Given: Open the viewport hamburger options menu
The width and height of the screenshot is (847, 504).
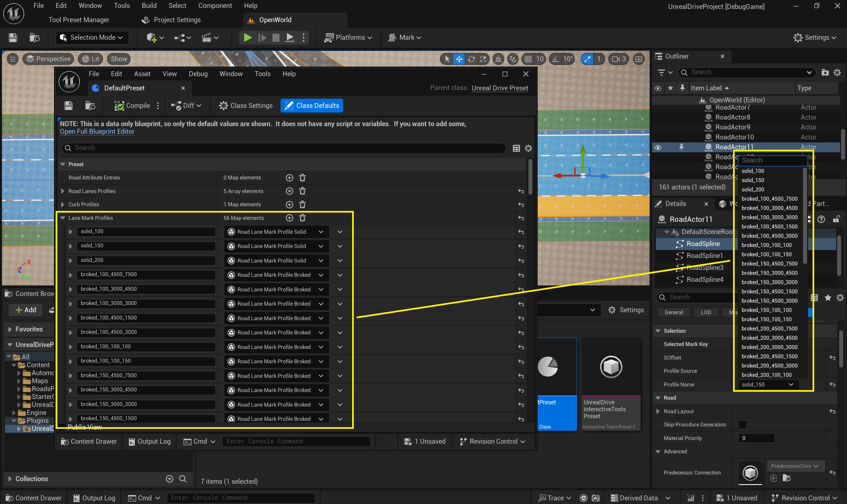Looking at the screenshot, I should point(13,59).
